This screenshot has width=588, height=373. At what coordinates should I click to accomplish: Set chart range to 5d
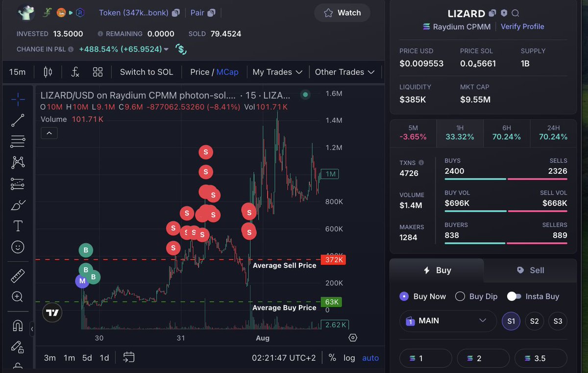(87, 358)
